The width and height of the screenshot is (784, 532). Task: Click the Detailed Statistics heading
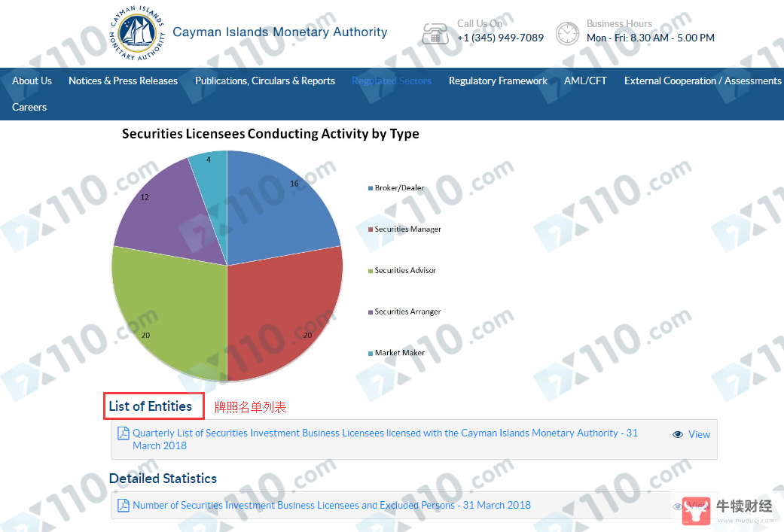(163, 479)
